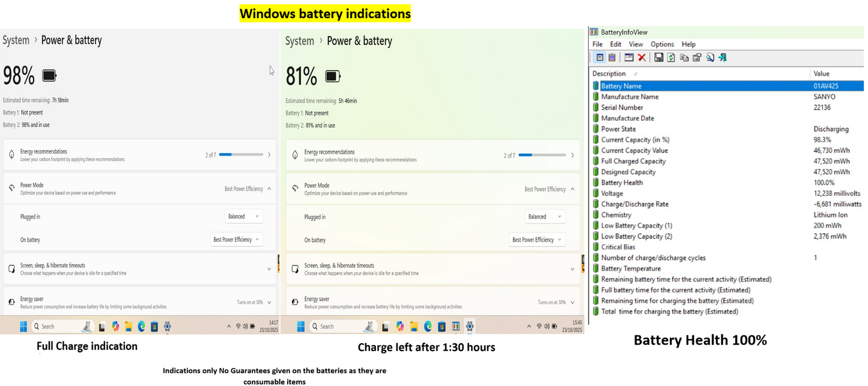Click the floppy disk Save icon in BatteryInfoView

tap(658, 58)
